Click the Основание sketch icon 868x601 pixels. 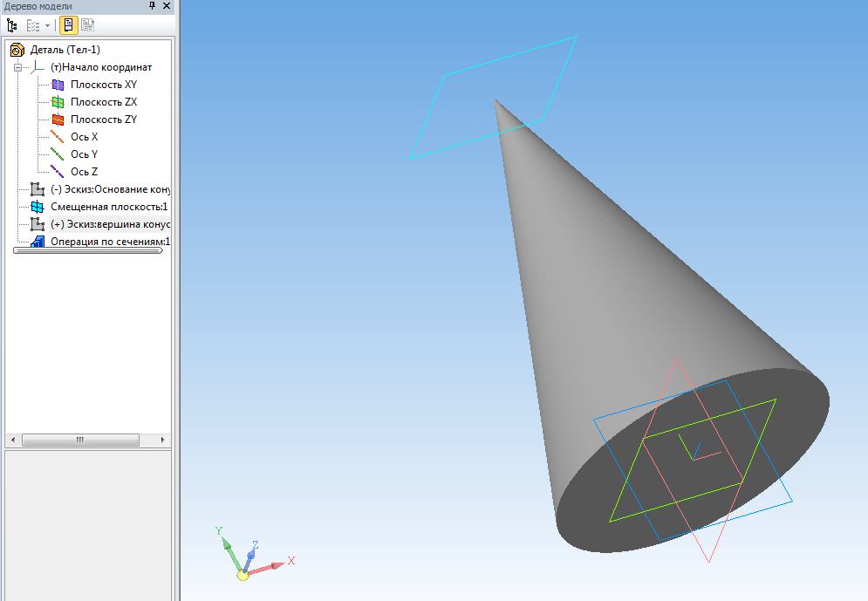[x=38, y=189]
